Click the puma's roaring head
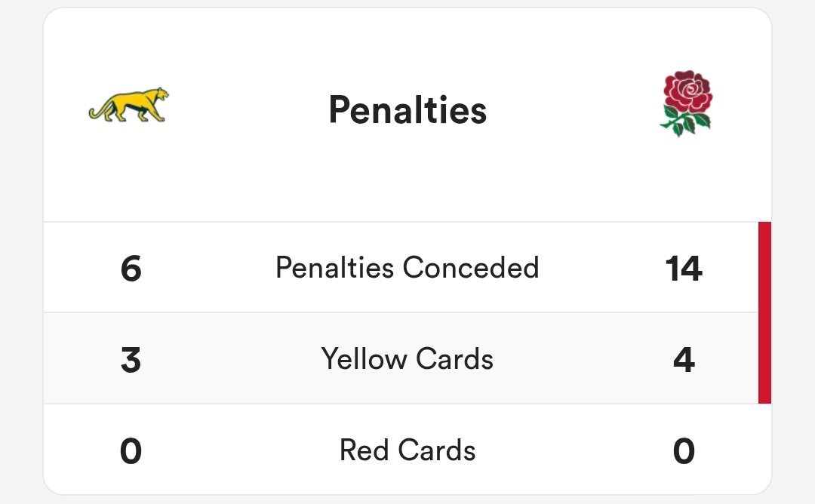 [159, 96]
